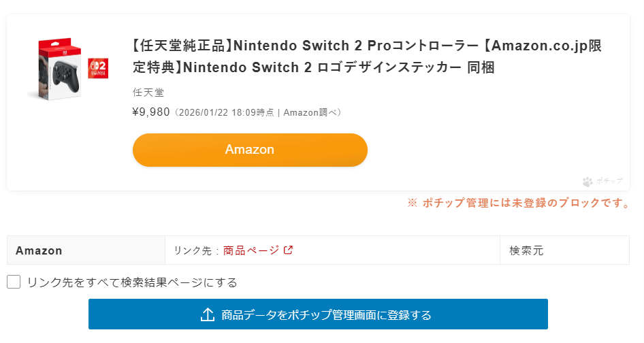Click the ※ mark before the warning
This screenshot has width=644, height=343.
[412, 203]
